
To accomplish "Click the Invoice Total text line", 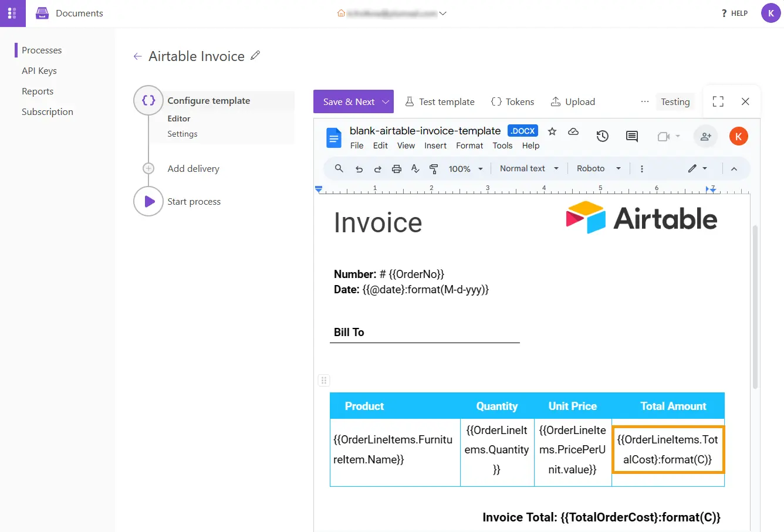I will (x=601, y=517).
